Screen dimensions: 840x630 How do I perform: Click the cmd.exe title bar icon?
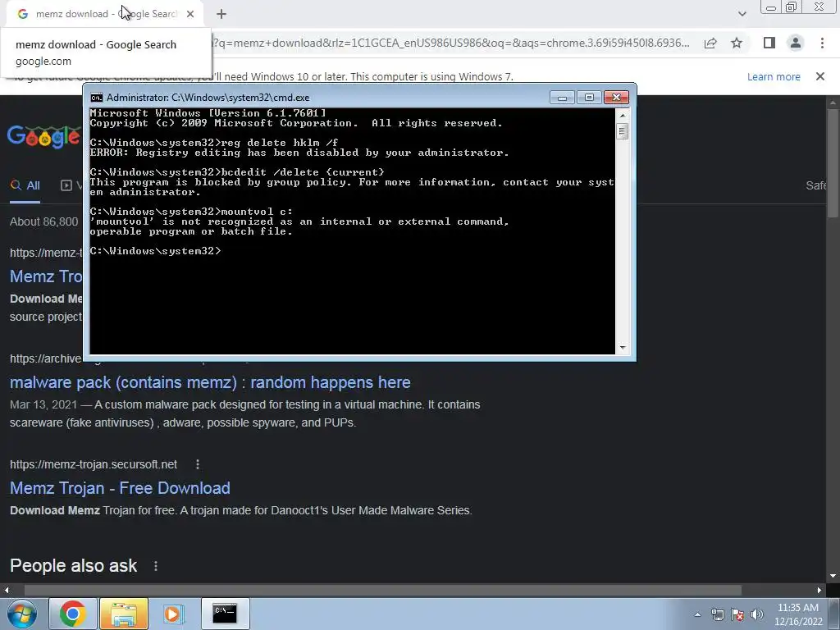click(x=97, y=98)
